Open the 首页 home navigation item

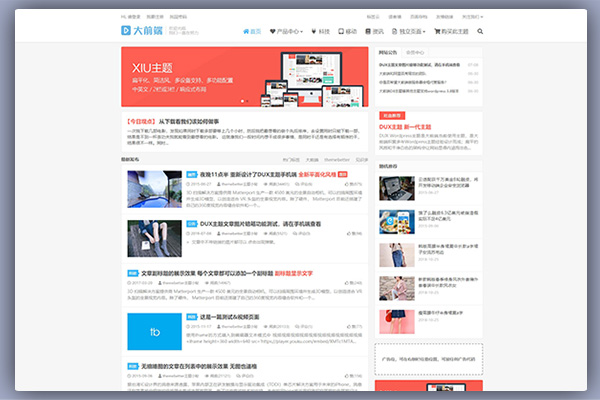click(252, 31)
